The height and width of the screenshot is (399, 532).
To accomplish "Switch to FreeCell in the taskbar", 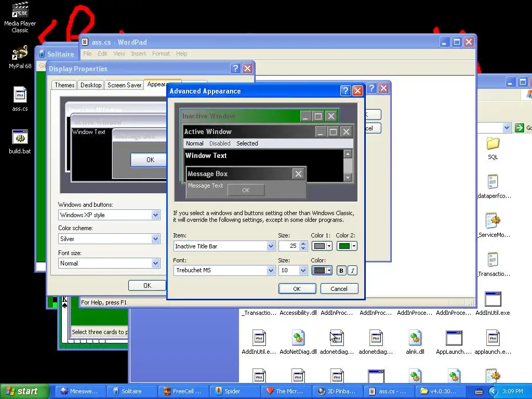I will tap(183, 391).
